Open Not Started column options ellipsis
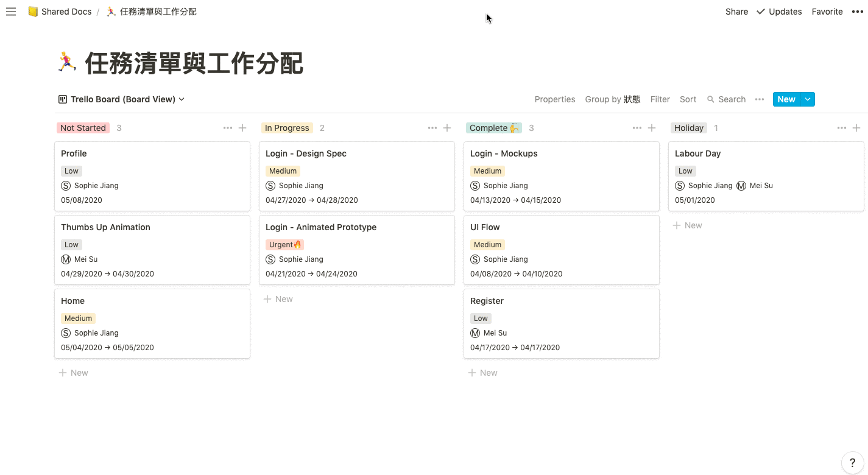Image resolution: width=868 pixels, height=475 pixels. point(227,128)
